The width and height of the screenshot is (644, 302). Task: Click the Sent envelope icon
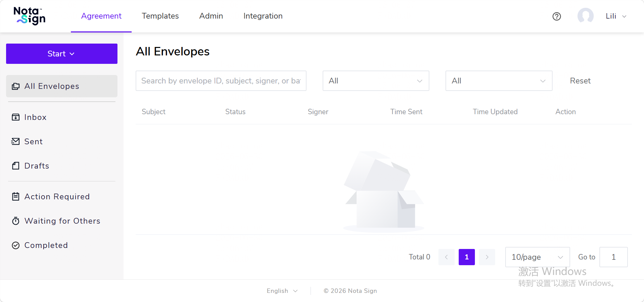coord(16,142)
